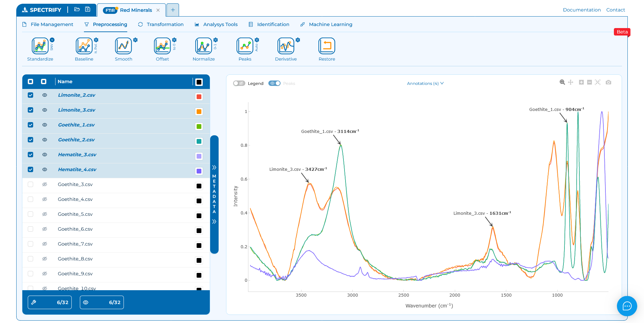The width and height of the screenshot is (644, 323).
Task: Switch to the Transformation tab
Action: (165, 24)
